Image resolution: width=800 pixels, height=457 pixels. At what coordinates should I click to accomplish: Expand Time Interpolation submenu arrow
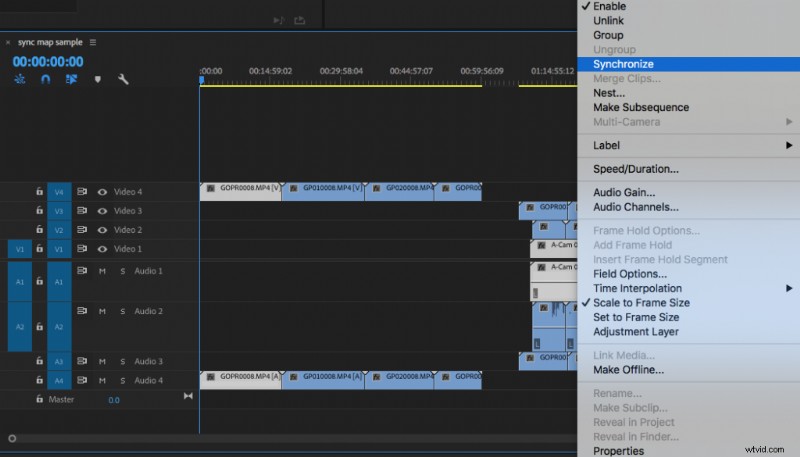789,288
